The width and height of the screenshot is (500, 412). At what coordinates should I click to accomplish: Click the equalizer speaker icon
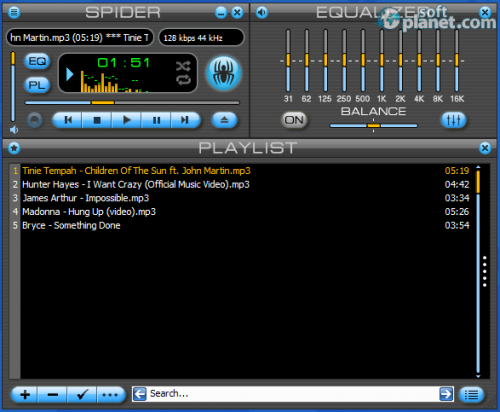point(262,13)
